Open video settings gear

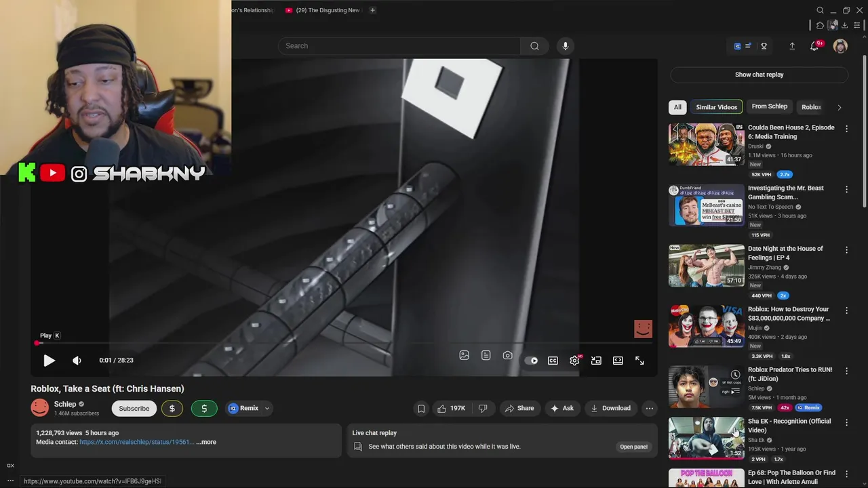coord(575,361)
